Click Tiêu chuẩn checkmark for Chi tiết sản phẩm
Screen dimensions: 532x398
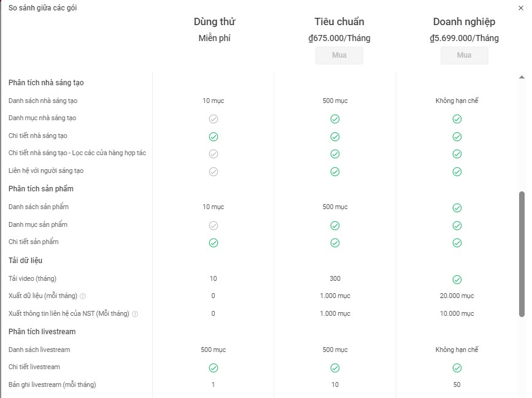pyautogui.click(x=335, y=243)
